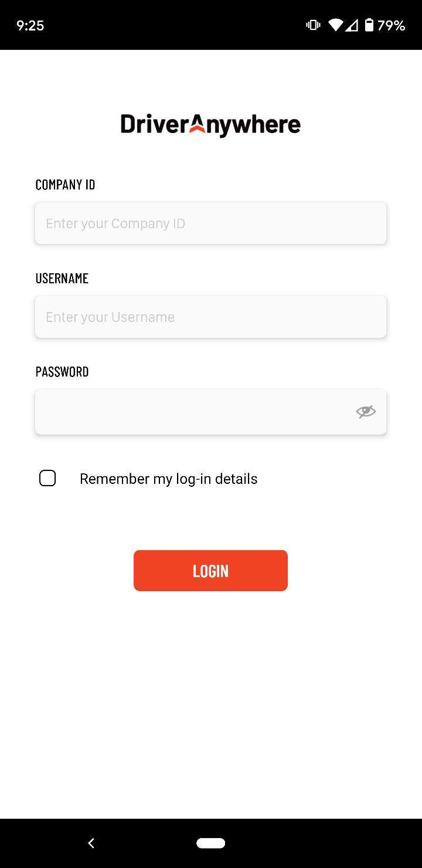This screenshot has height=868, width=422.
Task: Tap the PASSWORD label
Action: click(x=62, y=371)
